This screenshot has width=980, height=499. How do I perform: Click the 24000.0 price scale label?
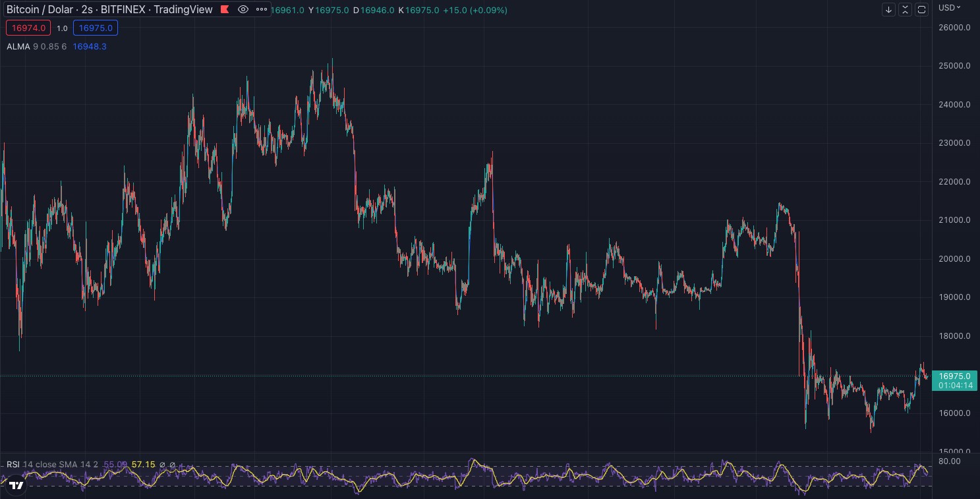pyautogui.click(x=954, y=105)
